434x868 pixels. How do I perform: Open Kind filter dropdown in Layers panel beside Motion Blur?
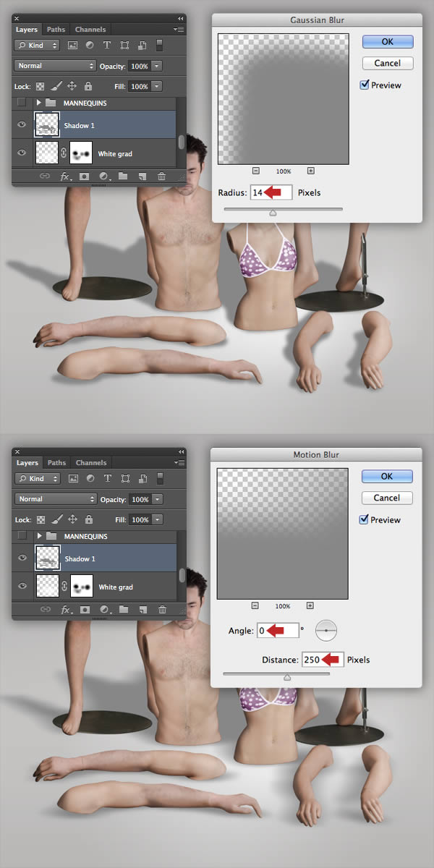(38, 478)
